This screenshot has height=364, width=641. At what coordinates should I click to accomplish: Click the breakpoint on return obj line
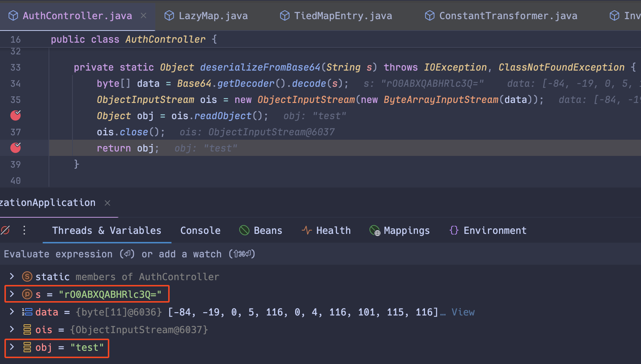tap(15, 148)
